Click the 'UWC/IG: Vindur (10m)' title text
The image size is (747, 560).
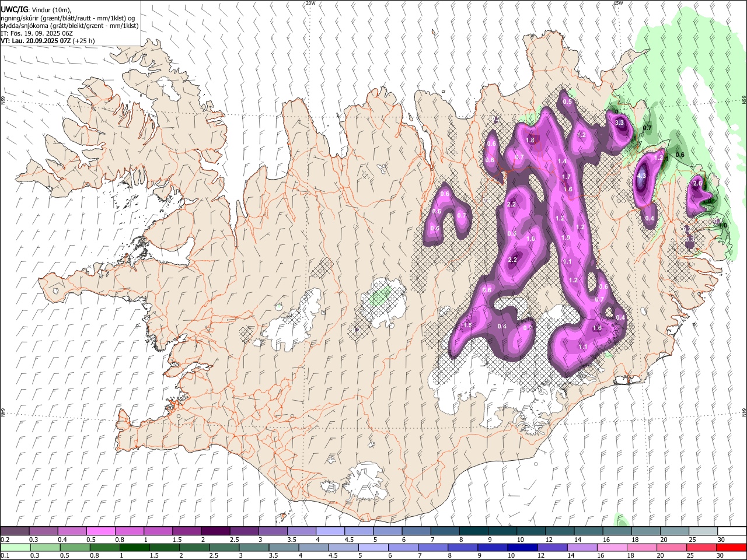click(x=36, y=10)
